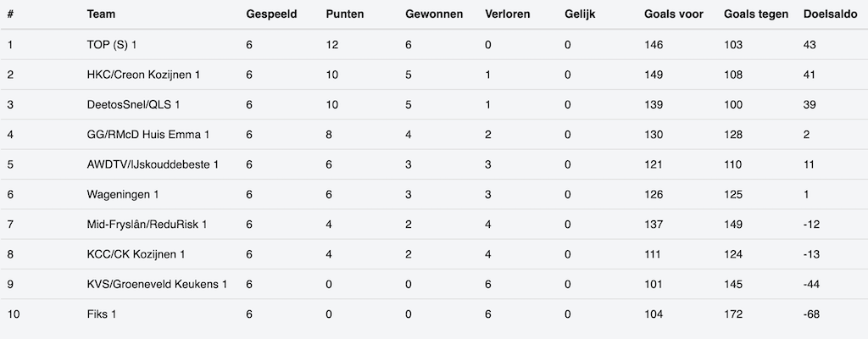
Task: Select the Wageningen 1 team
Action: (x=123, y=195)
